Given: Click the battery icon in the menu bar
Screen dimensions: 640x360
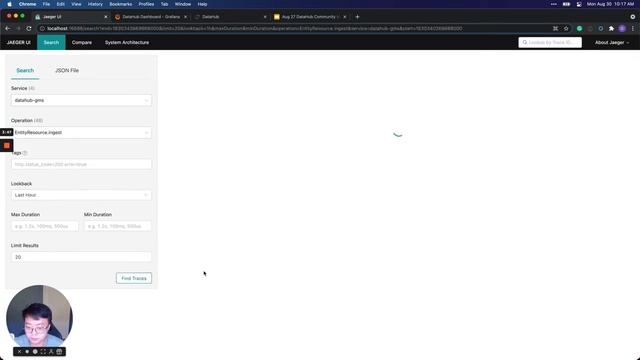Looking at the screenshot, I should 566,4.
